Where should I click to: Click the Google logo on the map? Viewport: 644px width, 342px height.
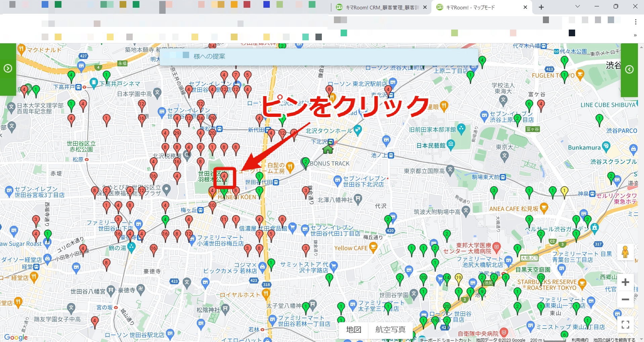(x=16, y=337)
